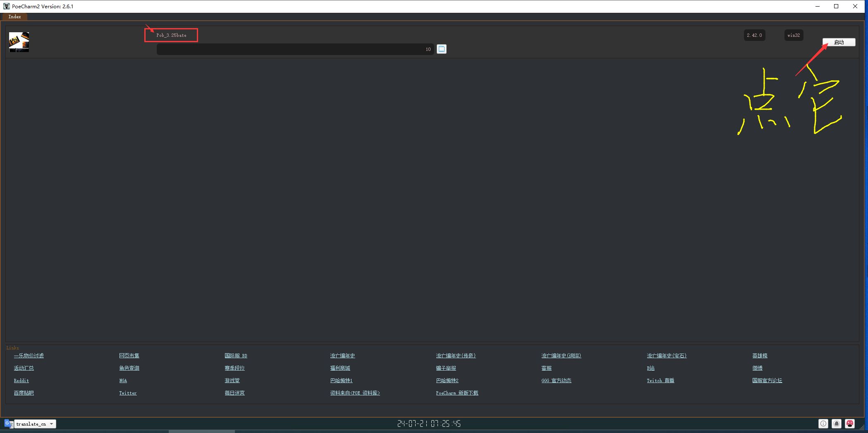
Task: Click the progress bar showing 10
Action: 295,49
